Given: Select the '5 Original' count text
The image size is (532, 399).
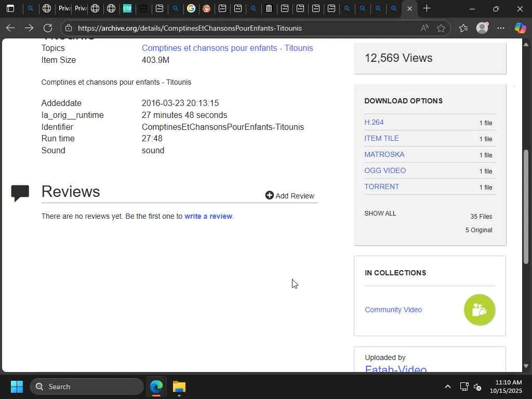Looking at the screenshot, I should coord(478,230).
